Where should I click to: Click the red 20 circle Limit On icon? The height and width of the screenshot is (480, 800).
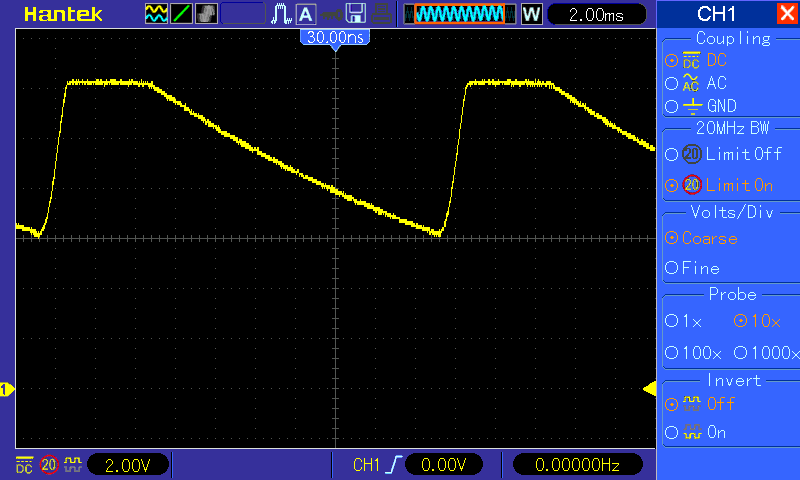click(x=692, y=185)
